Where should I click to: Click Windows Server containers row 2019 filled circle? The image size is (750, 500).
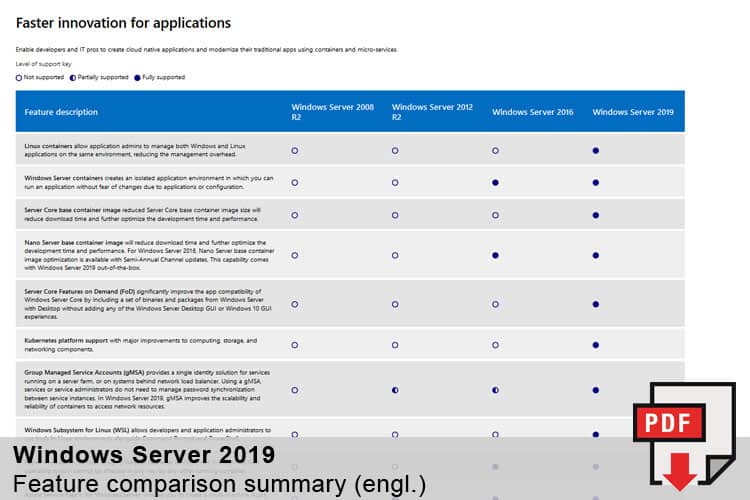coord(596,183)
